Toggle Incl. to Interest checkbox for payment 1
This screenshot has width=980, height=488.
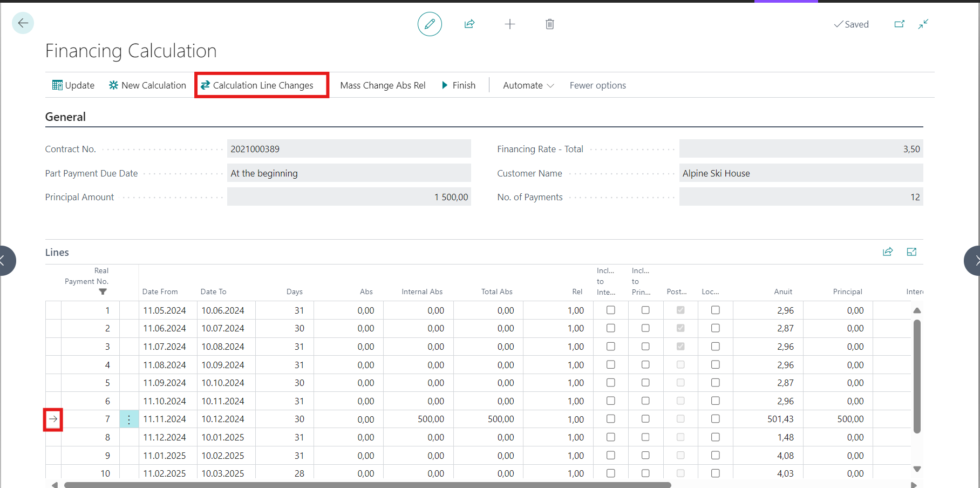tap(611, 310)
